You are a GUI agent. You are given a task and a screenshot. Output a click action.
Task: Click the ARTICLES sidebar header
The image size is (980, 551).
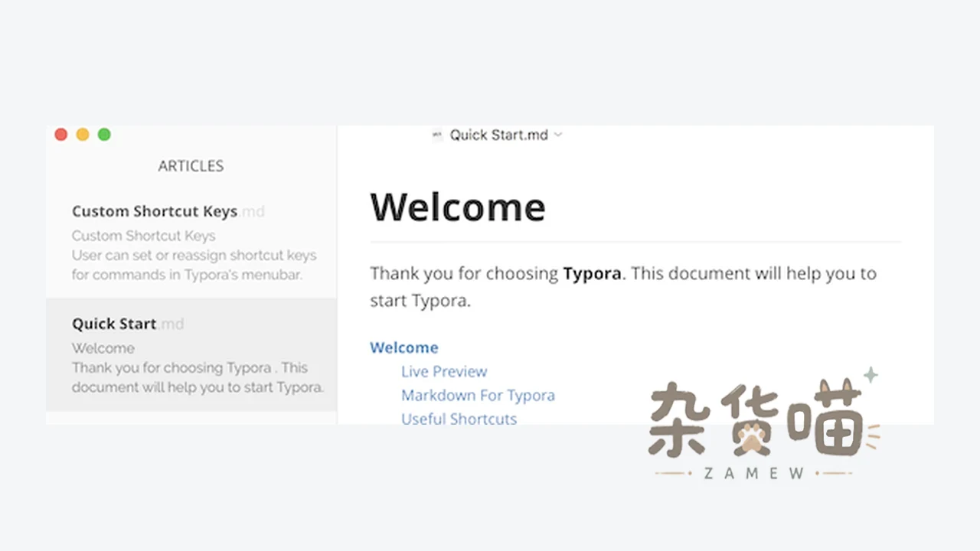coord(191,166)
